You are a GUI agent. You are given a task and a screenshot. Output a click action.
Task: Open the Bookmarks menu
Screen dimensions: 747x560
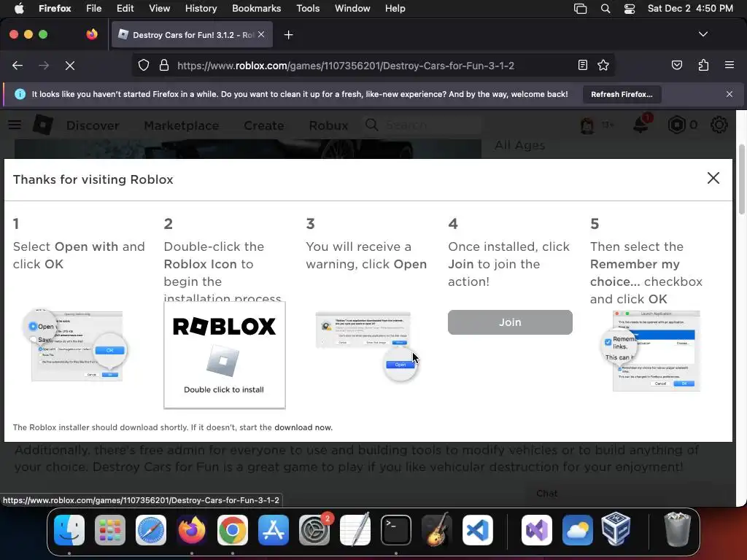coord(256,8)
